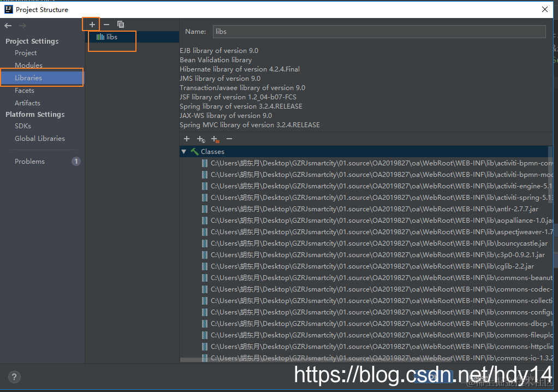The height and width of the screenshot is (392, 558).
Task: Open the Project settings page
Action: tap(26, 53)
